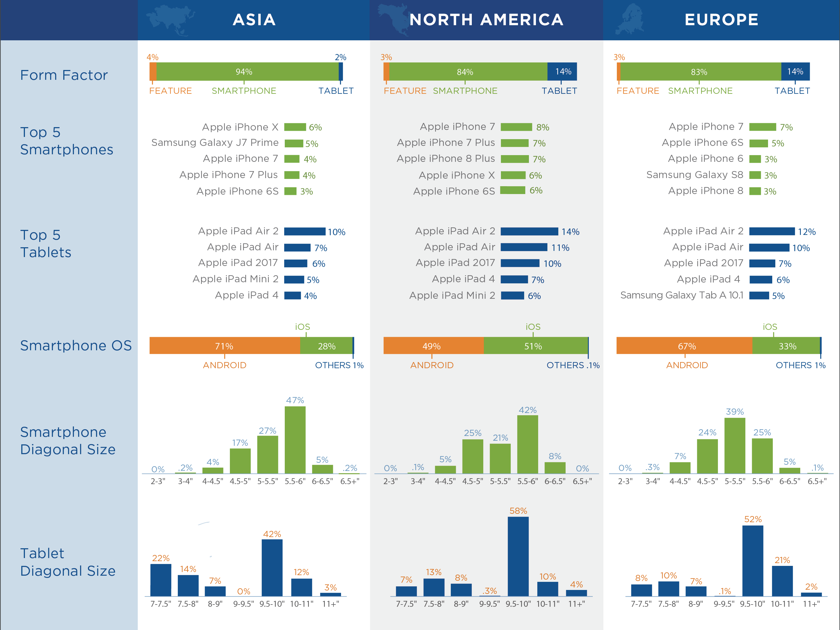Viewport: 840px width, 630px height.
Task: Click the 28% iOS segment in Asia
Action: click(x=326, y=346)
